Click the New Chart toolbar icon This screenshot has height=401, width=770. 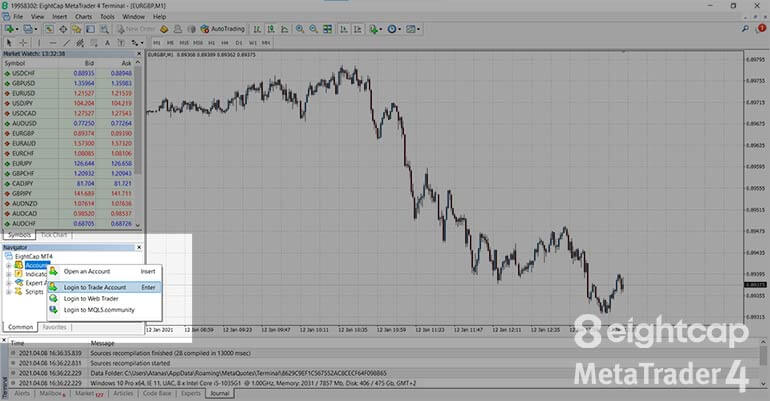(9, 29)
